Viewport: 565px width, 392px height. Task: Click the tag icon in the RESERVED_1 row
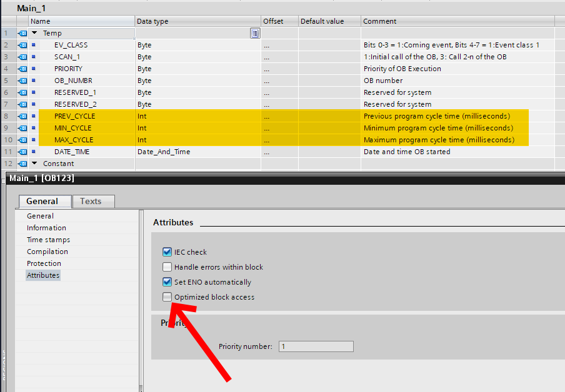point(22,92)
